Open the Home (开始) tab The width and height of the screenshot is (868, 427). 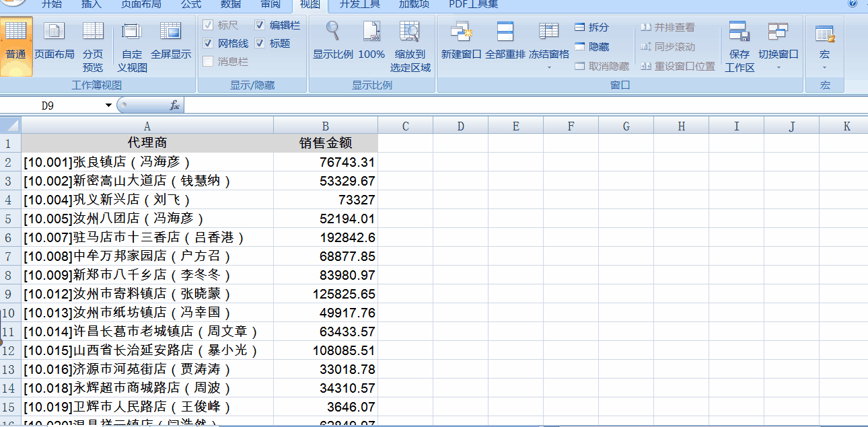pyautogui.click(x=52, y=5)
